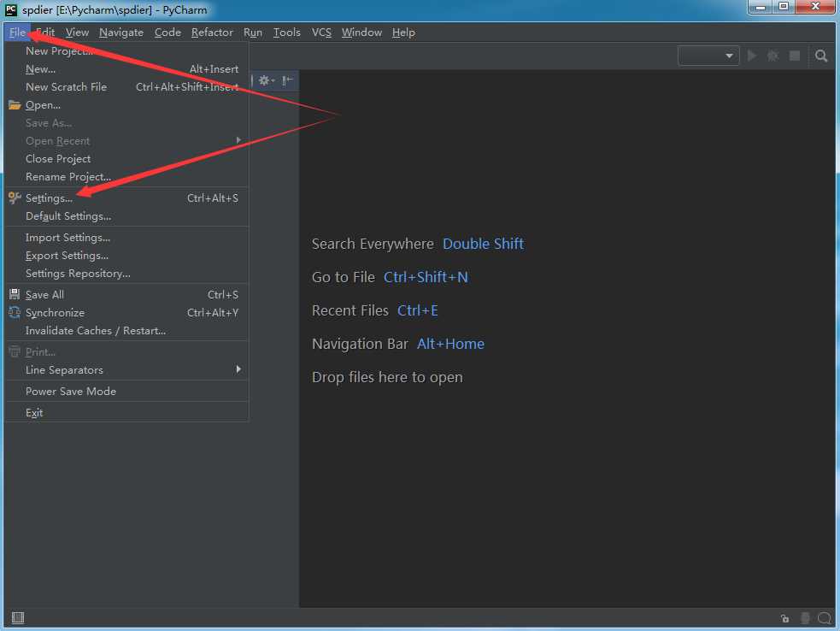Open the Tools menu
Viewport: 840px width, 631px height.
286,32
